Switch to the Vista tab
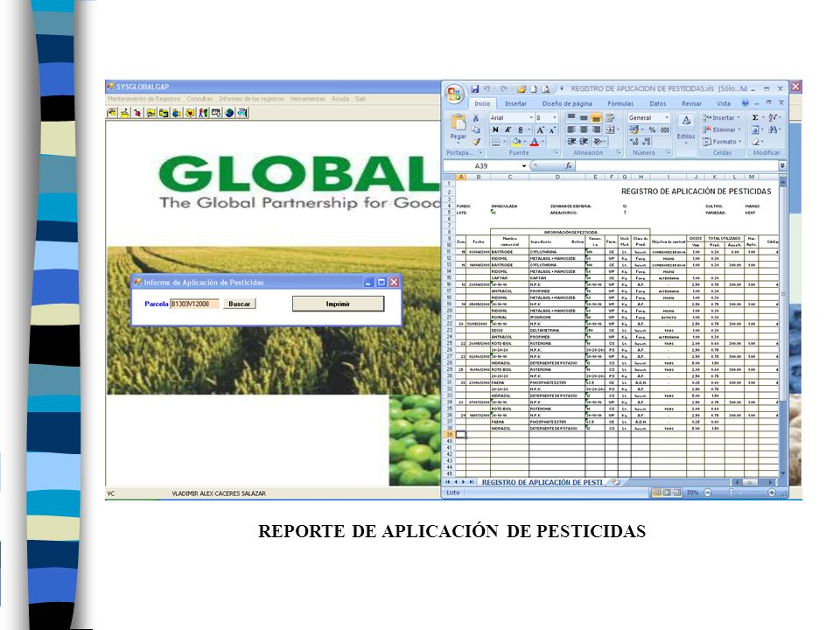840x630 pixels. (724, 103)
